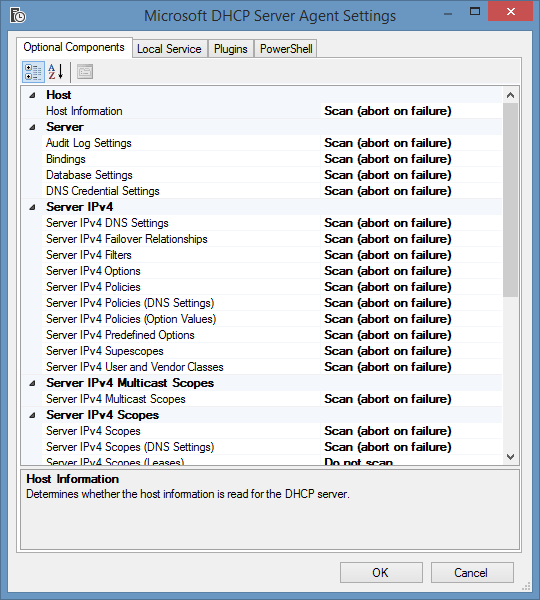The image size is (540, 600).
Task: Click scrollbar down arrow in property list
Action: coord(510,457)
